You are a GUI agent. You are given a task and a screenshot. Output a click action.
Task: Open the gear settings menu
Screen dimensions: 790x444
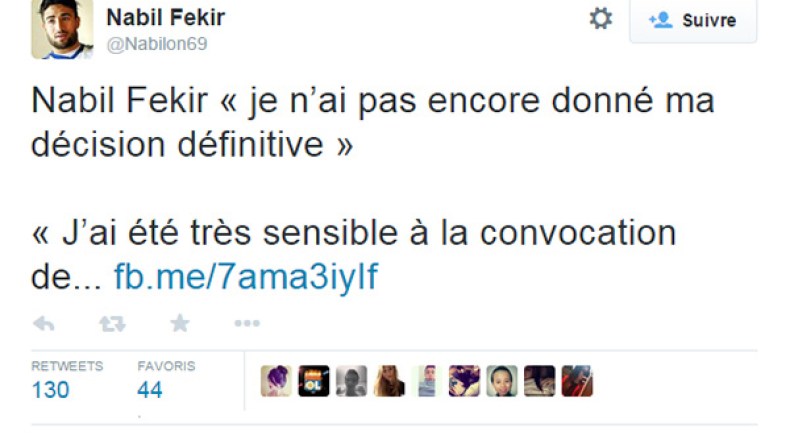pyautogui.click(x=600, y=19)
